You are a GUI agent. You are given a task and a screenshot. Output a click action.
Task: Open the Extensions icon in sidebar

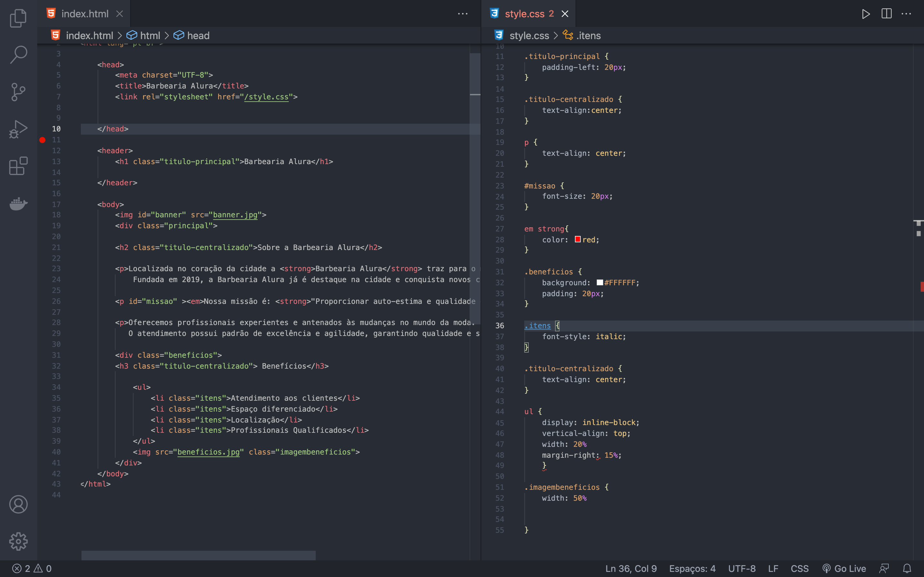click(18, 166)
